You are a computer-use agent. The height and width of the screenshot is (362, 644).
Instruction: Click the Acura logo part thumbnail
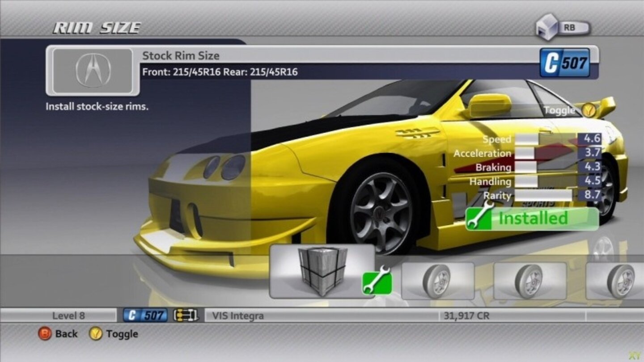tap(93, 71)
